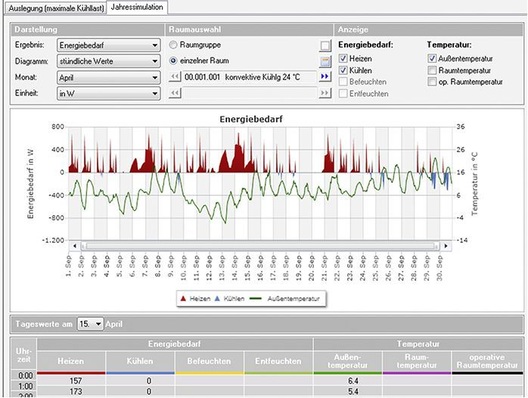Select the Jahressimulation tab

137,7
